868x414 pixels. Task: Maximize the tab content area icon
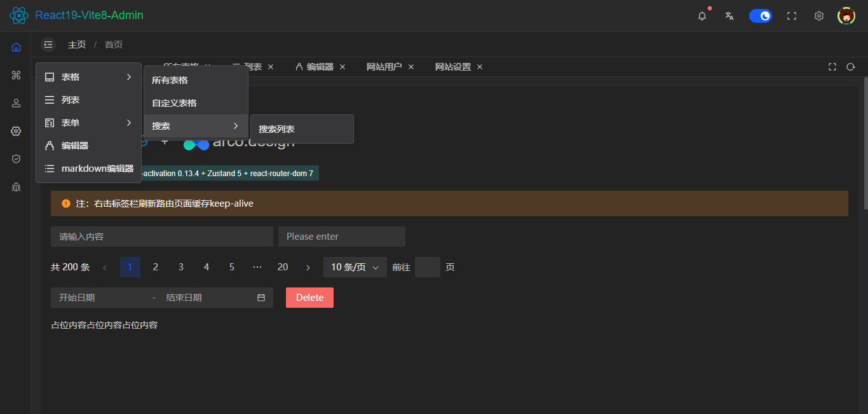click(832, 67)
